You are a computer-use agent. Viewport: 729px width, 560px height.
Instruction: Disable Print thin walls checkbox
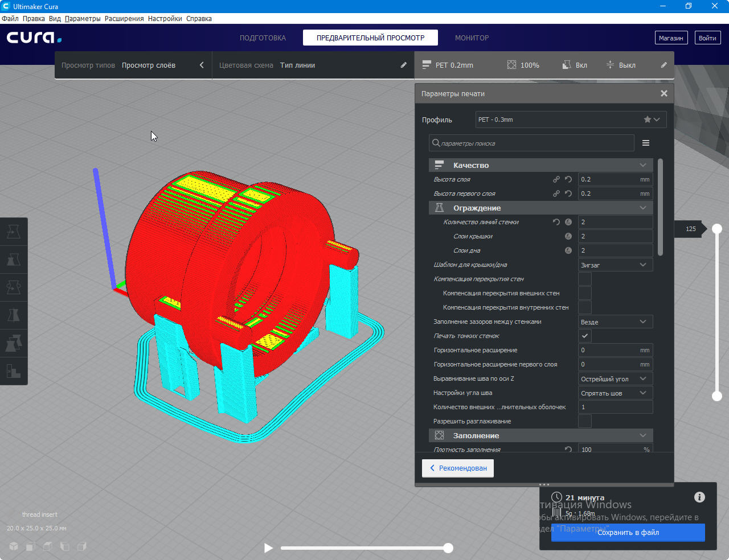click(585, 336)
